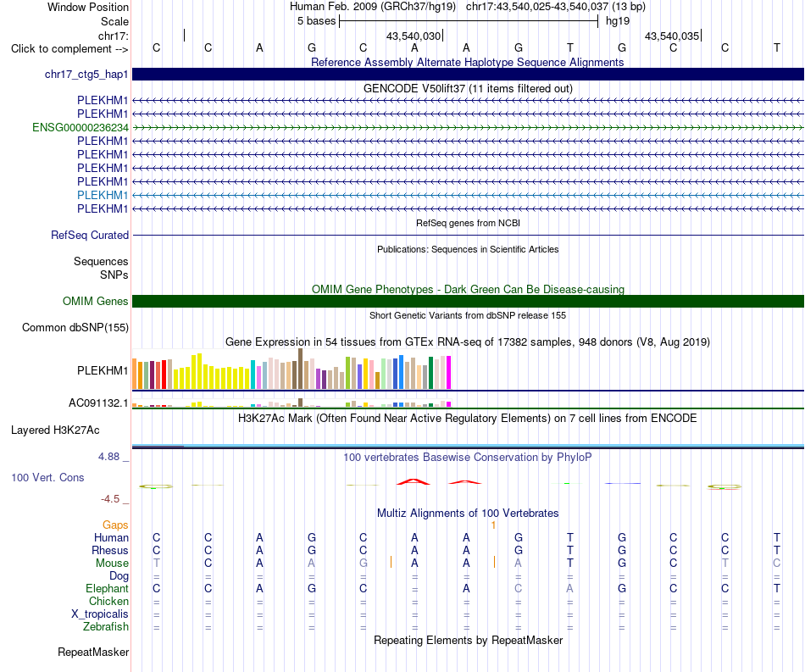Click the 'Sequences' publications sublabel
The image size is (805, 672).
101,261
